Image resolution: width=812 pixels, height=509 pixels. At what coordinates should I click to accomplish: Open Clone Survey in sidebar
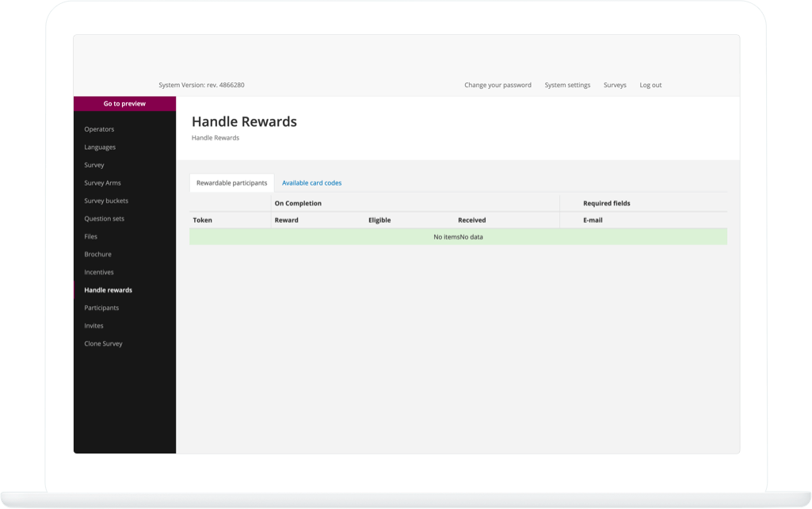click(x=104, y=343)
